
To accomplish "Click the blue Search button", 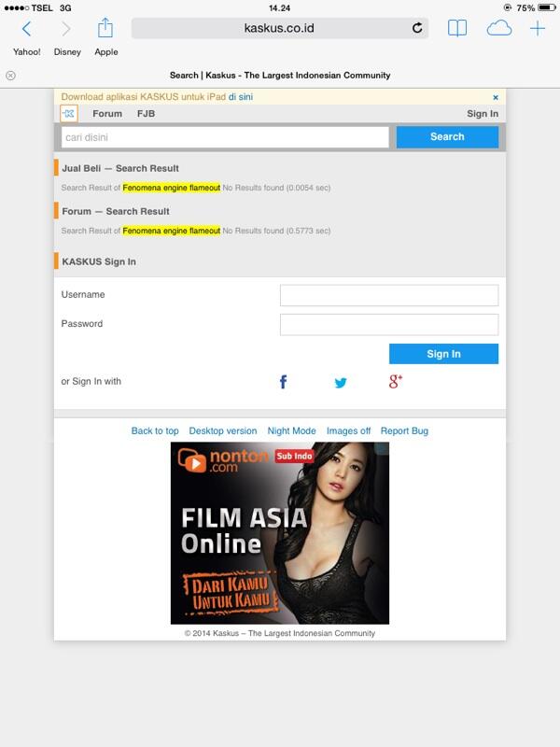I will coord(447,136).
